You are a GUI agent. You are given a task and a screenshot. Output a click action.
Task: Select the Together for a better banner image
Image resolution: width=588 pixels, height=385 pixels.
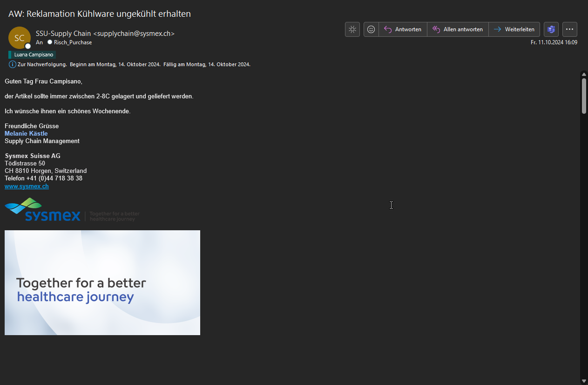pyautogui.click(x=102, y=282)
